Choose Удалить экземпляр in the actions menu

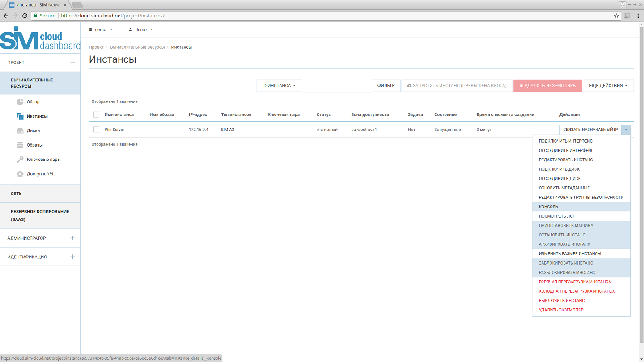point(561,310)
